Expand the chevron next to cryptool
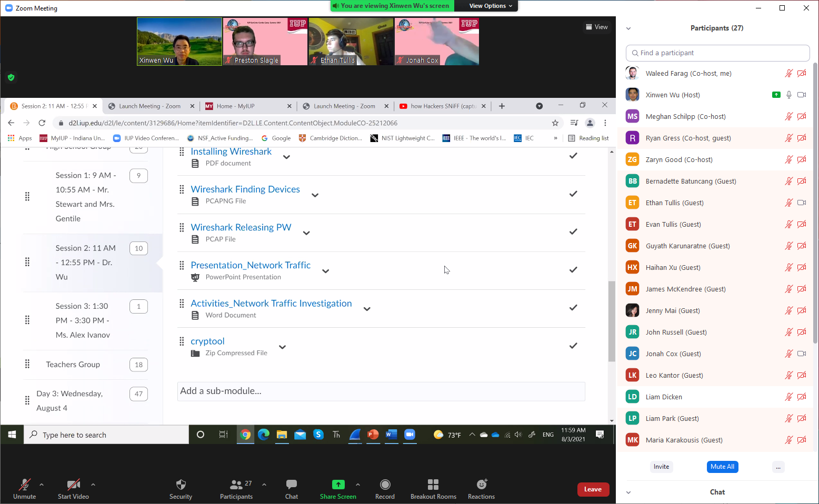This screenshot has width=819, height=504. 282,347
